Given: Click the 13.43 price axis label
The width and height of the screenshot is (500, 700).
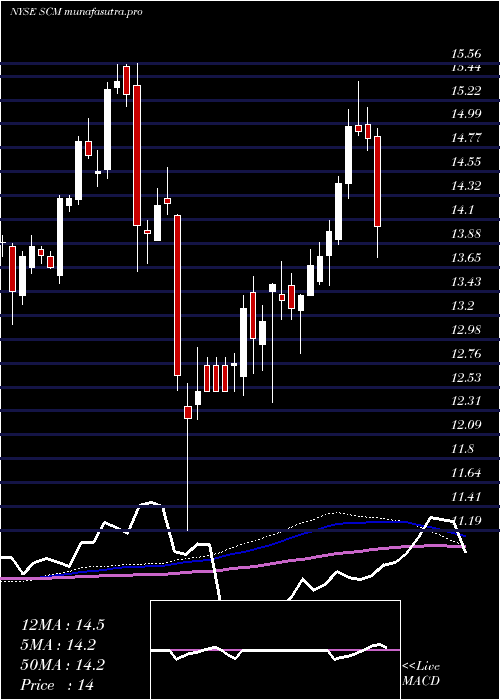Looking at the screenshot, I should click(466, 282).
